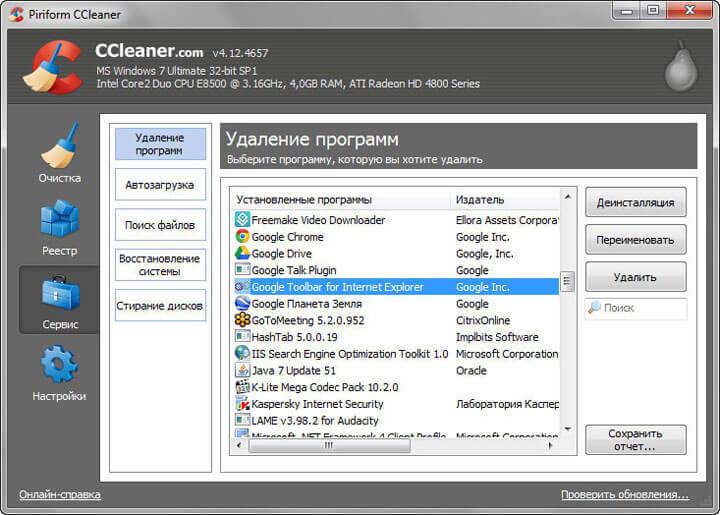Click the magnifier icon in Поиск box

pos(595,307)
